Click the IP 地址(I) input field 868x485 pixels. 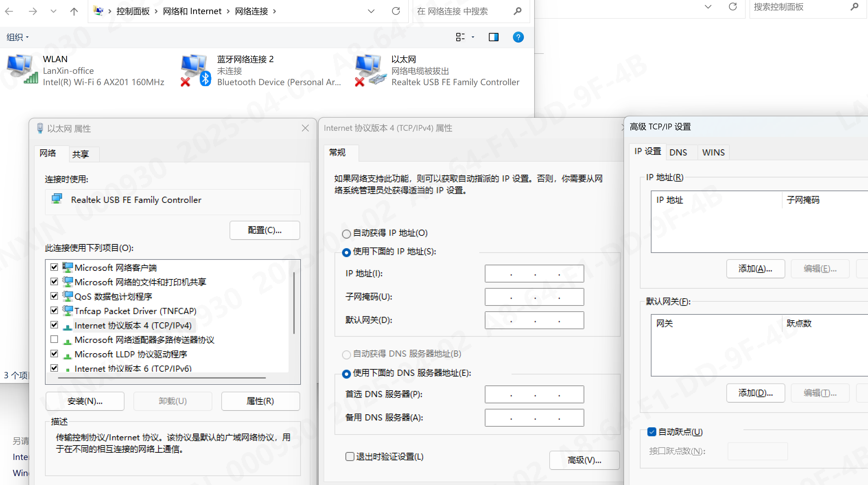(x=534, y=274)
